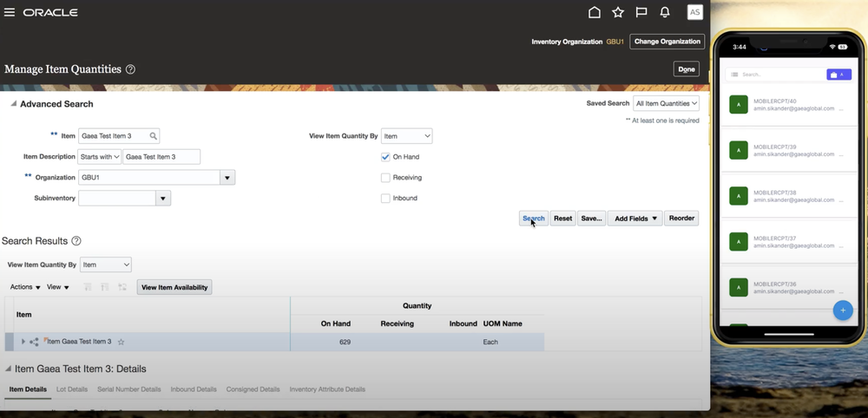Image resolution: width=868 pixels, height=418 pixels.
Task: Enable the Inbound checkbox
Action: [x=385, y=199]
